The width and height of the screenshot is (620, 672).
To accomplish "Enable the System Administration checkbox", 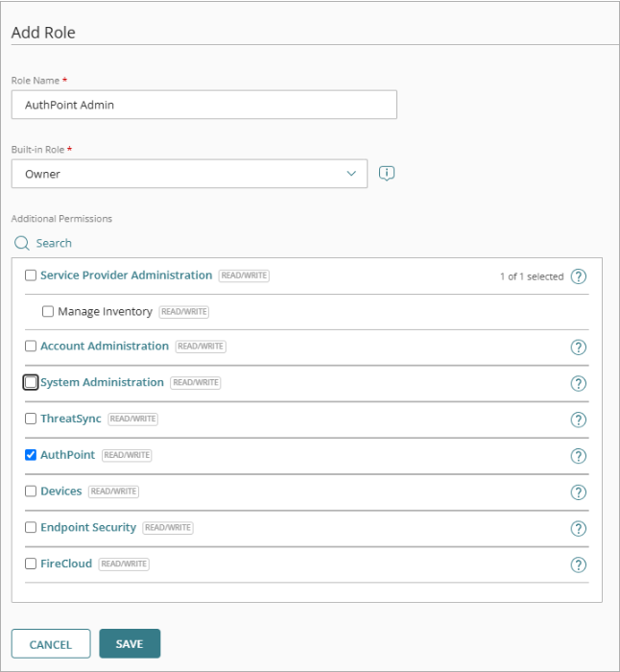I will pos(31,382).
